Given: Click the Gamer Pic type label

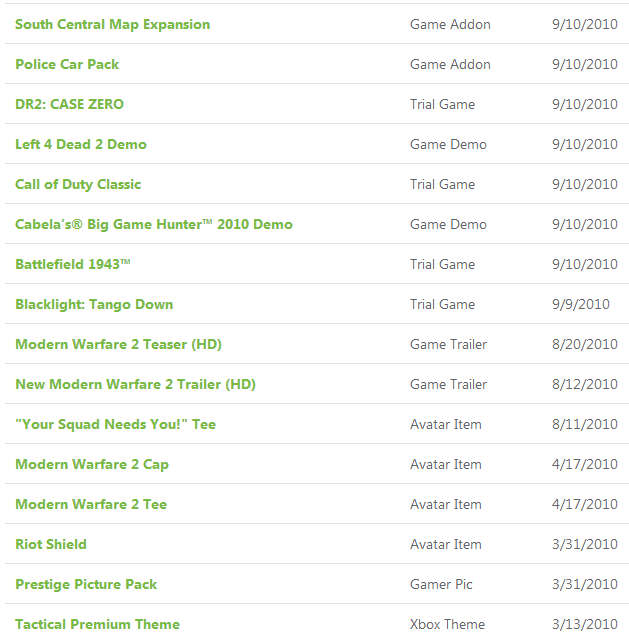Looking at the screenshot, I should tap(441, 584).
